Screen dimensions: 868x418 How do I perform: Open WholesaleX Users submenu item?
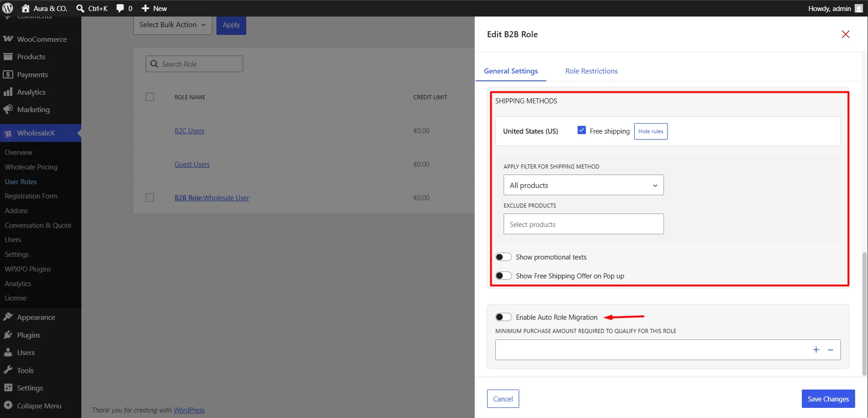tap(13, 240)
